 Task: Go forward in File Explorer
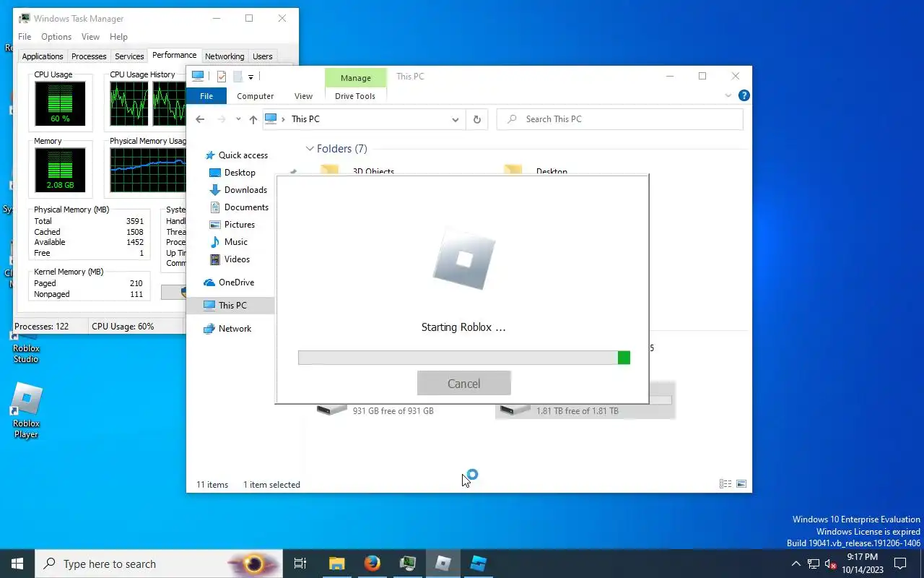point(222,119)
